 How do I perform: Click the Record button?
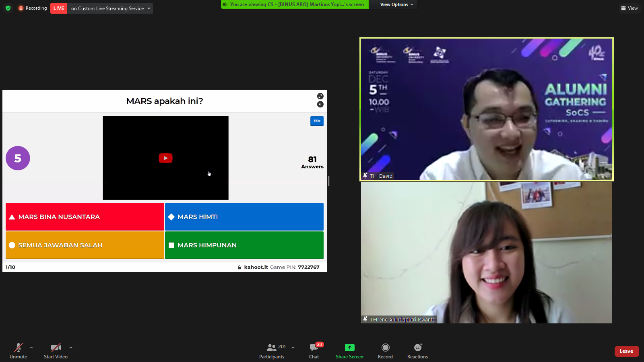(x=385, y=351)
